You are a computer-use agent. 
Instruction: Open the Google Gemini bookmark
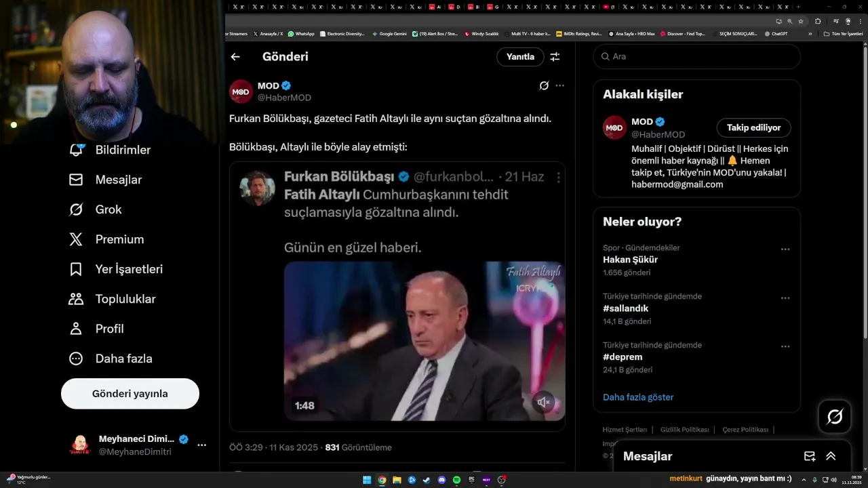pos(390,33)
